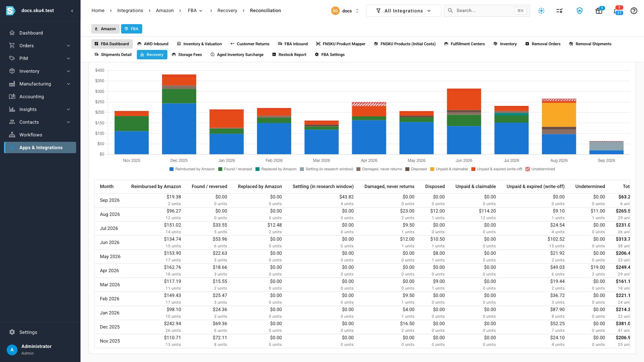Click the Settings gear icon in sidebar
Viewport: 644px width, 362px height.
pos(12,332)
